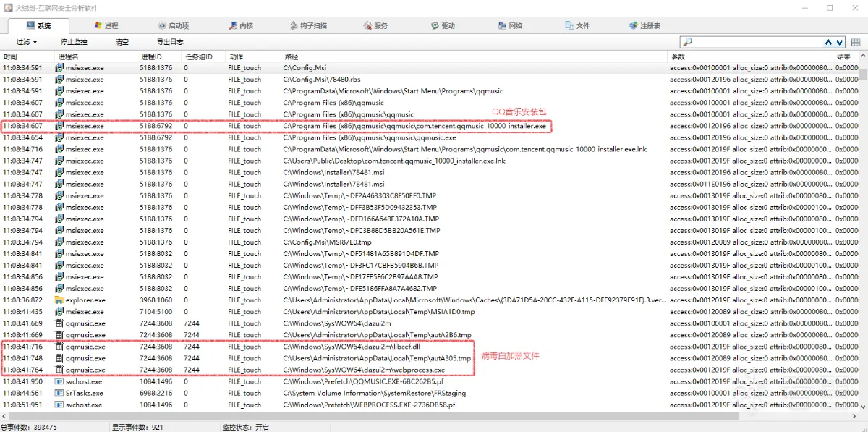Click 监控状态: 开启 in status bar
Image resolution: width=868 pixels, height=432 pixels.
(x=245, y=427)
